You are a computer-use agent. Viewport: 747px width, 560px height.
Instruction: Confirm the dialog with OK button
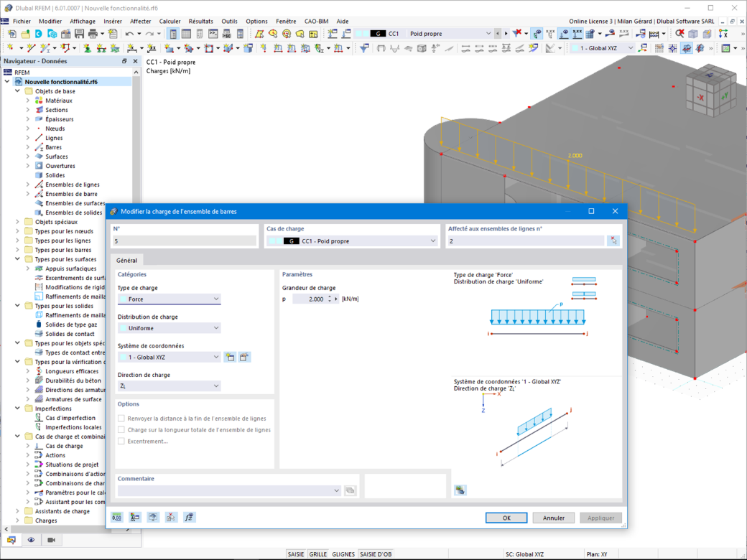[506, 518]
